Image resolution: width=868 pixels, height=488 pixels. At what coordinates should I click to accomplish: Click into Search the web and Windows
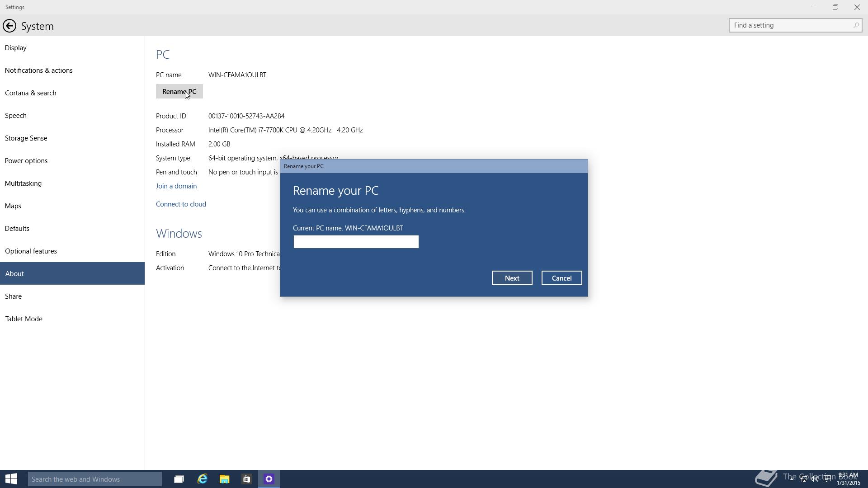click(95, 479)
